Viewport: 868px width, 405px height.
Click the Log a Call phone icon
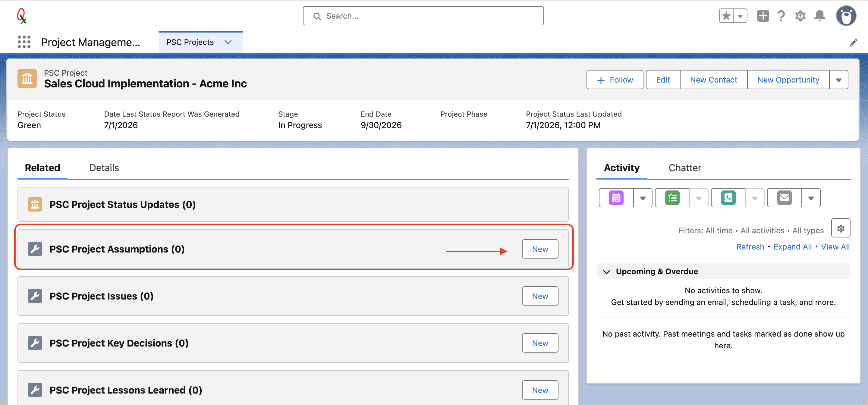pyautogui.click(x=728, y=198)
